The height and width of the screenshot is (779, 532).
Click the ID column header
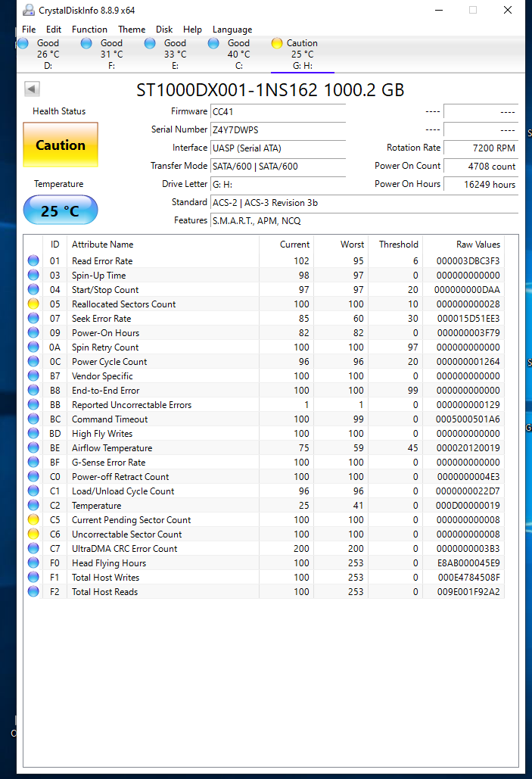pyautogui.click(x=54, y=245)
